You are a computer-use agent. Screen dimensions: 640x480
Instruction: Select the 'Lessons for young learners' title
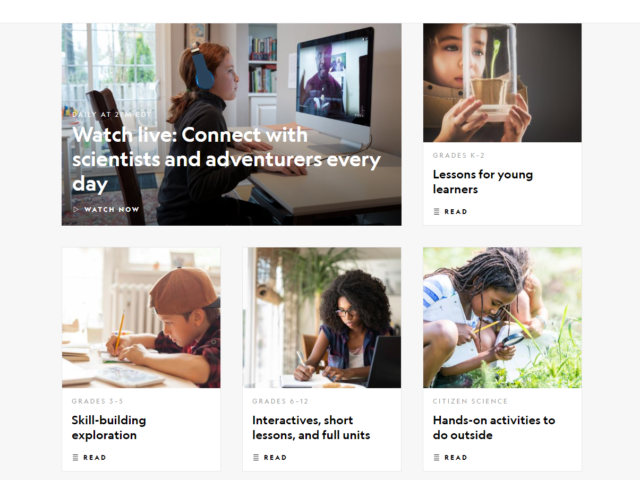click(483, 182)
